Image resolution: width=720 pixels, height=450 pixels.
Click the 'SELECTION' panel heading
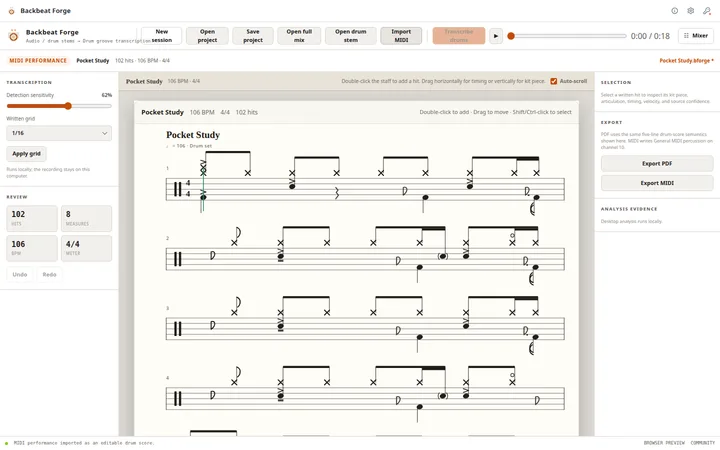click(616, 83)
